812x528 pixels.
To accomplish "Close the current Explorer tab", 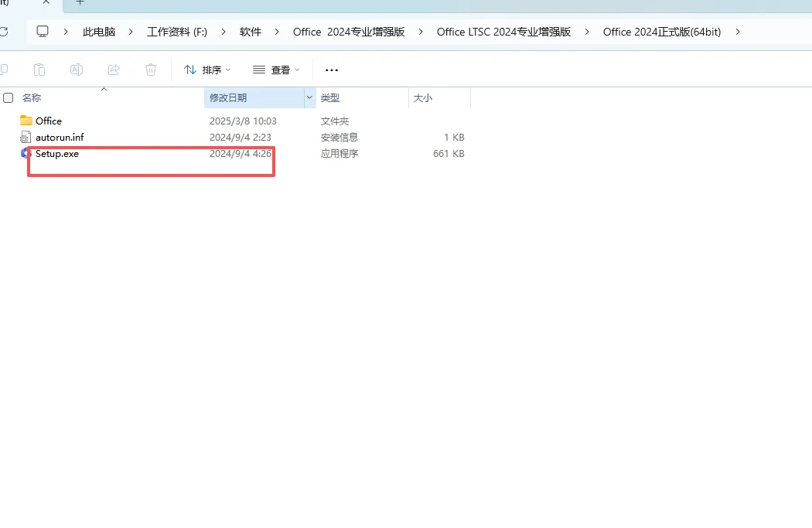I will (x=46, y=2).
